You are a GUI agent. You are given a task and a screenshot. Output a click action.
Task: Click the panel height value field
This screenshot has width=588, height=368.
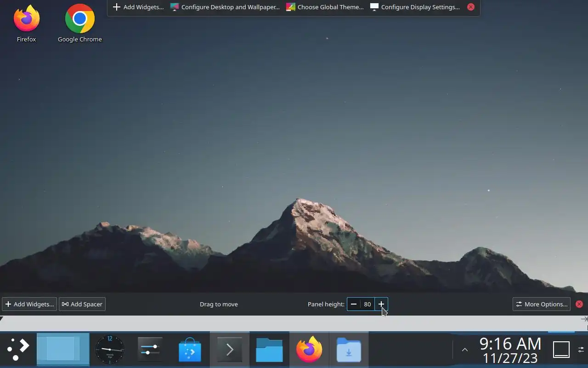tap(367, 304)
